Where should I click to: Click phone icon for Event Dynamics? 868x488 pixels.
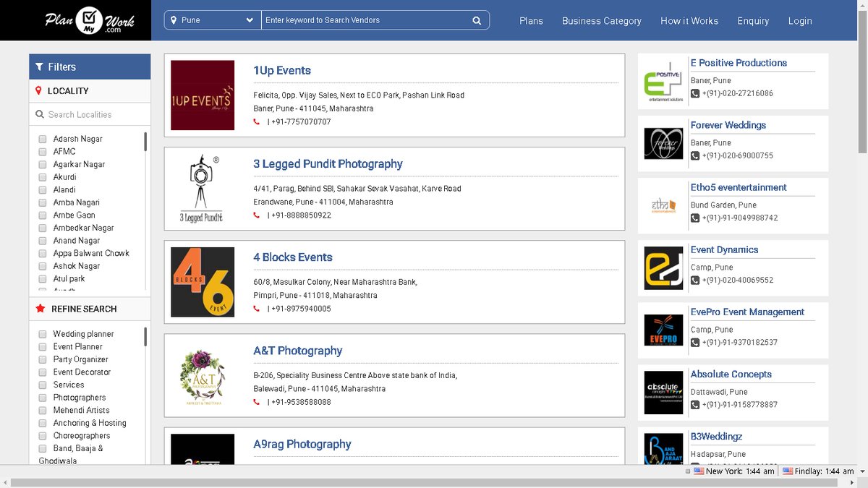click(695, 281)
